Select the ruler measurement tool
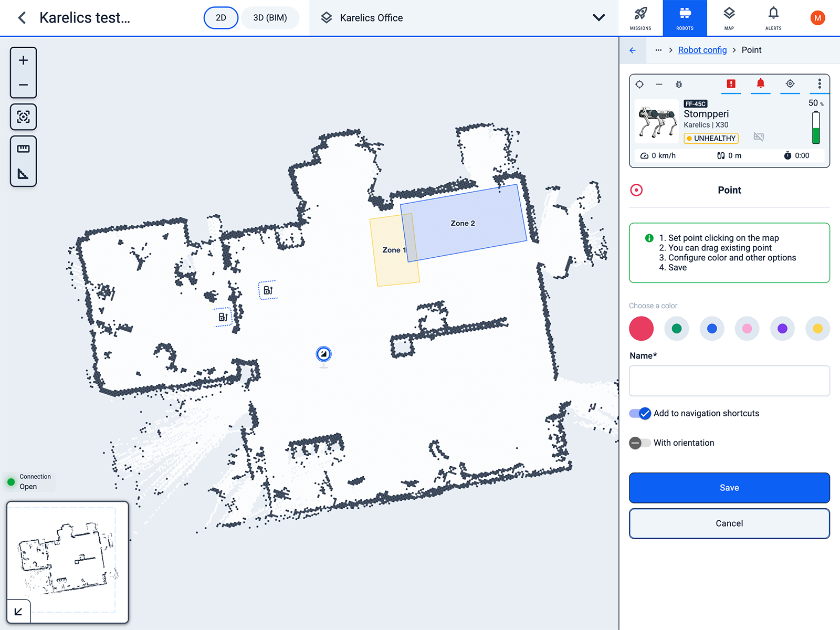840x630 pixels. pyautogui.click(x=23, y=149)
